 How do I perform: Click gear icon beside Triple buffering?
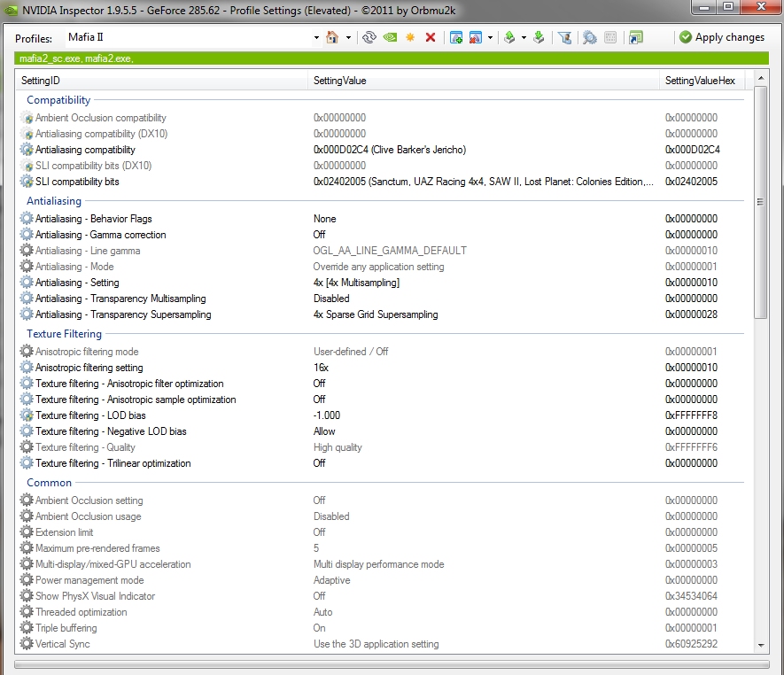27,629
